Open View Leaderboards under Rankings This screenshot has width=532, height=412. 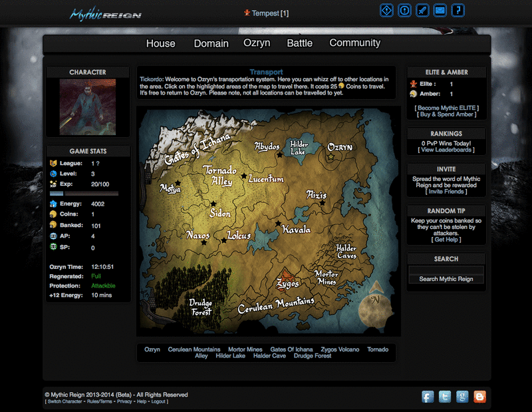[446, 150]
